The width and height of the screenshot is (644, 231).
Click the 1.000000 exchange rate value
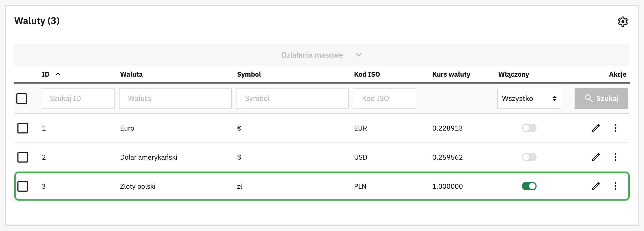pyautogui.click(x=447, y=186)
